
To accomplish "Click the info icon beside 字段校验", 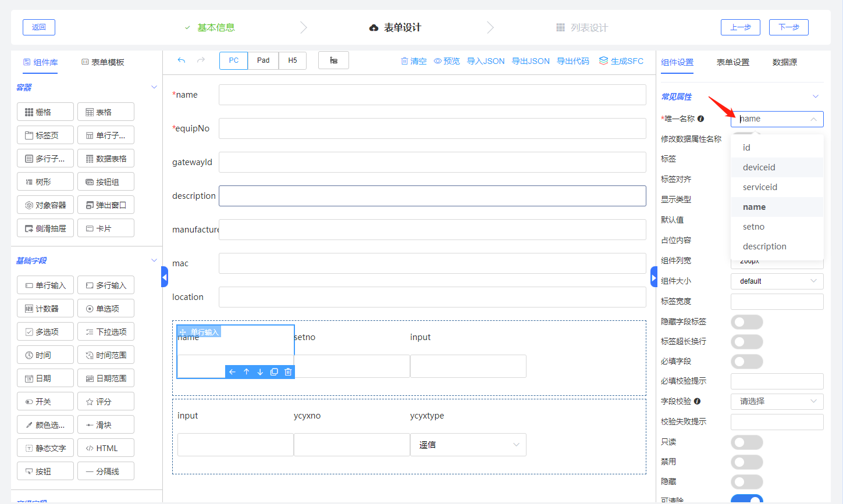I will (698, 401).
